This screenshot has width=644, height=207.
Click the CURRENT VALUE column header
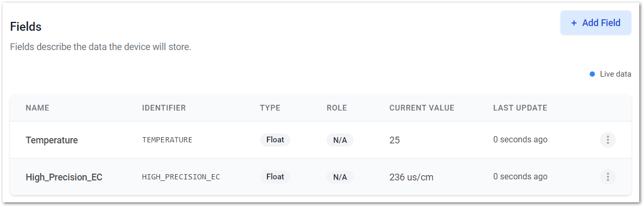pos(421,108)
